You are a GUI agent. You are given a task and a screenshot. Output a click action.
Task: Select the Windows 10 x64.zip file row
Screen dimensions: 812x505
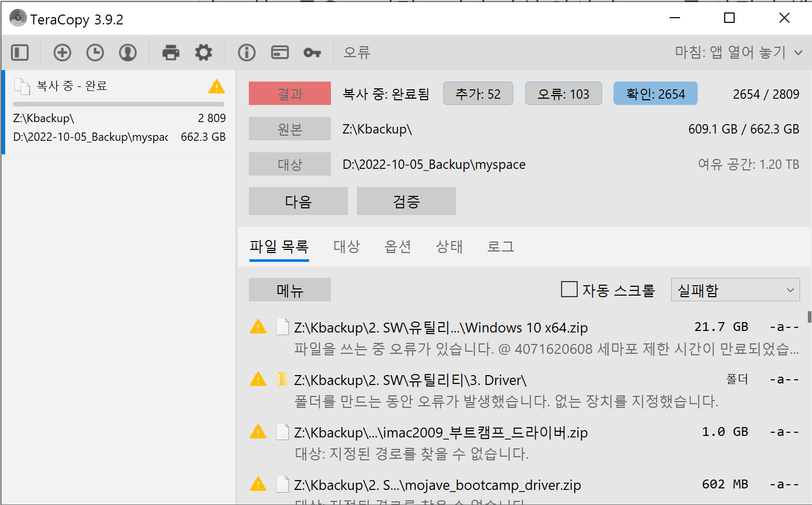[524, 338]
